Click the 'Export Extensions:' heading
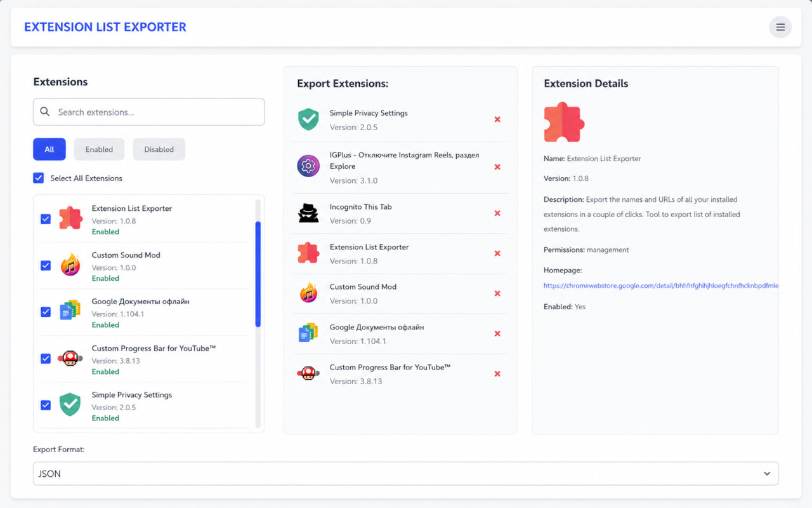Image resolution: width=812 pixels, height=508 pixels. click(x=343, y=84)
